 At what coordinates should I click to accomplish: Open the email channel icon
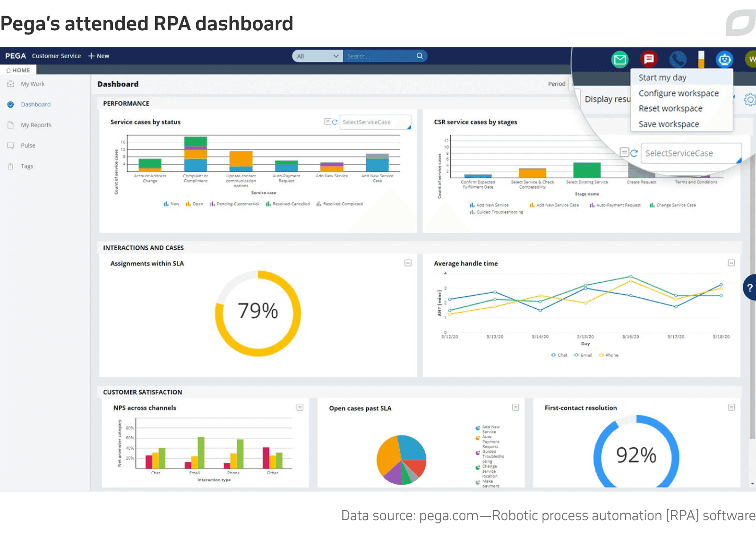tap(620, 60)
